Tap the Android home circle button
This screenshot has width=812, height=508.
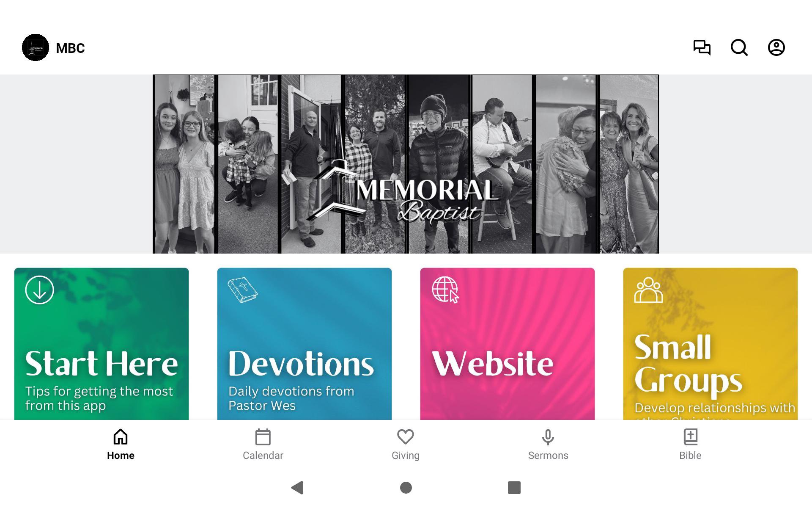406,488
